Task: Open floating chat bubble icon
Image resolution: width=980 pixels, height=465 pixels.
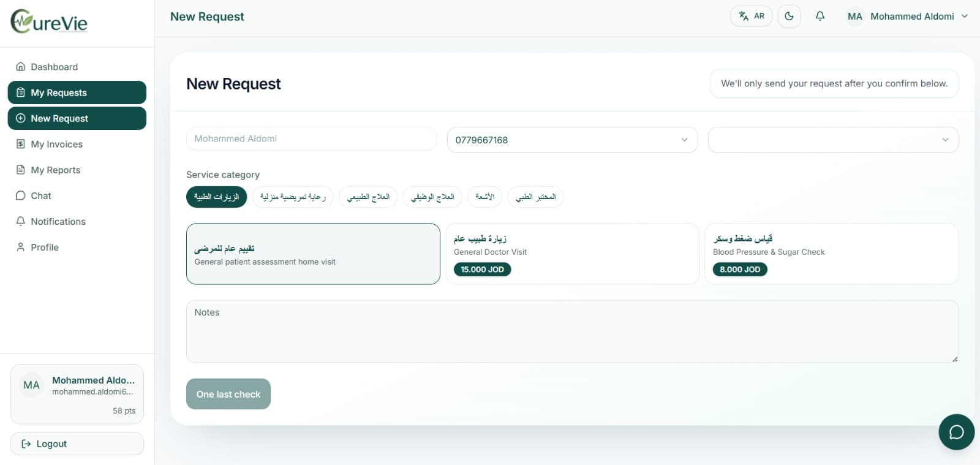Action: pyautogui.click(x=956, y=432)
